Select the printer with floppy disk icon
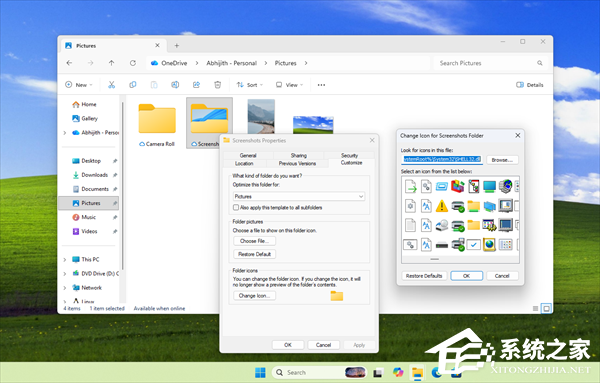600x383 pixels. (x=458, y=244)
